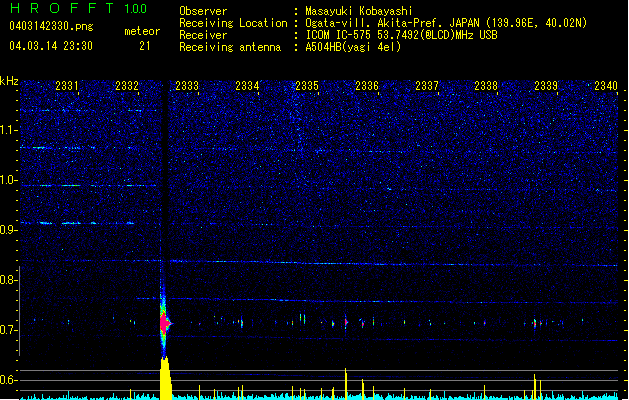Click the Receiving Location label

pos(233,23)
